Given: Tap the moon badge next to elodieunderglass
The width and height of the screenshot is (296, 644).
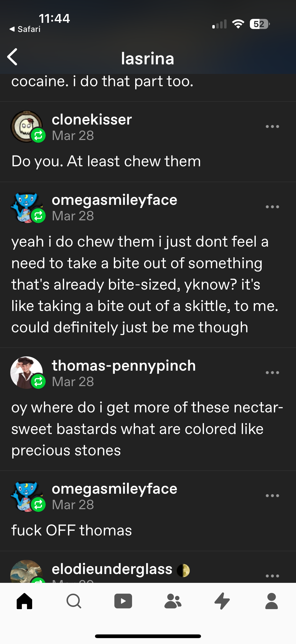Looking at the screenshot, I should point(183,571).
